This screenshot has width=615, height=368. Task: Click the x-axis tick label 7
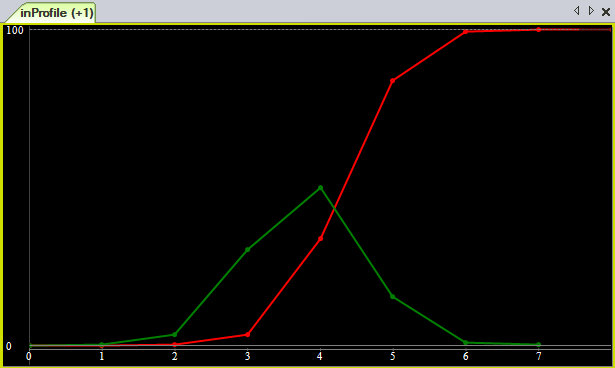point(539,356)
